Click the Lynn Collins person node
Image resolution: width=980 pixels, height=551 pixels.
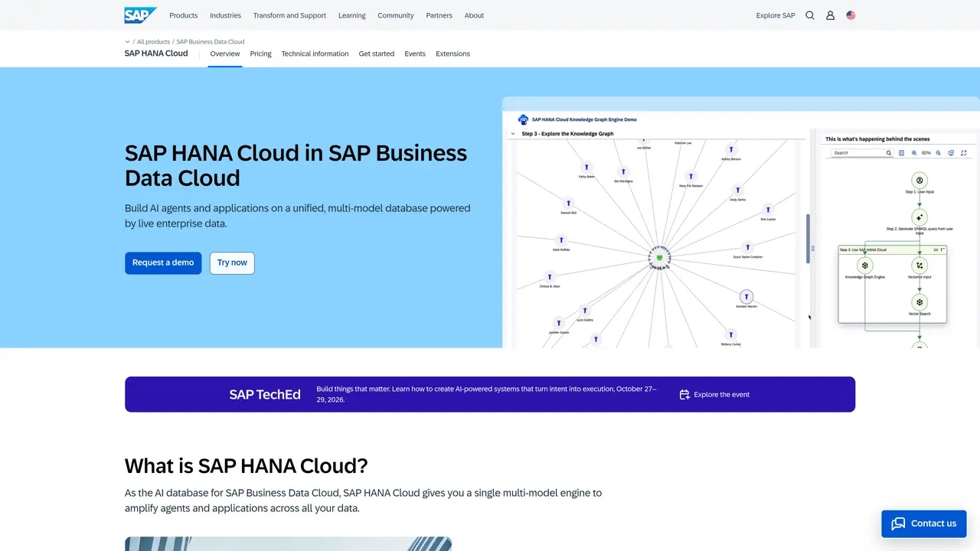click(x=585, y=311)
